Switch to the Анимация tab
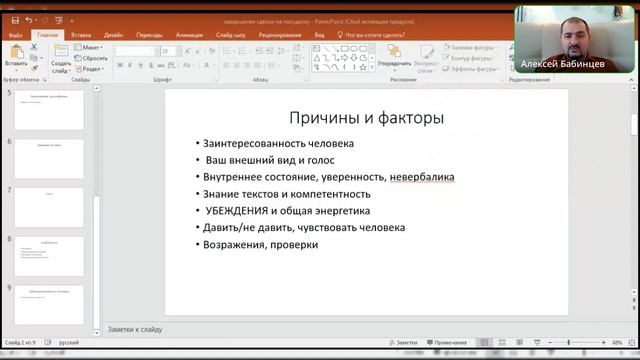Image resolution: width=640 pixels, height=360 pixels. click(x=189, y=35)
